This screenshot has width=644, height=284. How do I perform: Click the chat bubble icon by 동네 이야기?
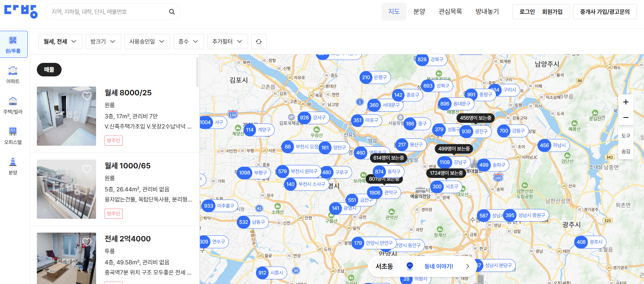coord(410,266)
